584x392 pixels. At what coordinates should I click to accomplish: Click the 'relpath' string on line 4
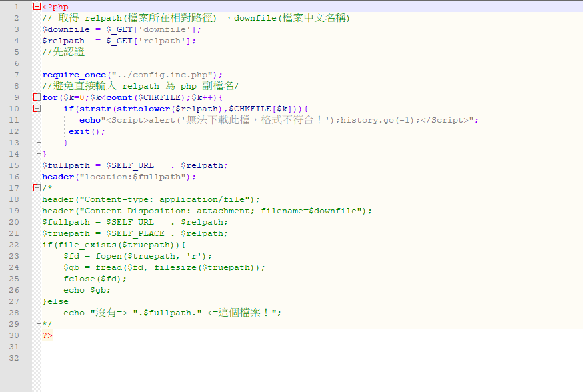coord(161,41)
